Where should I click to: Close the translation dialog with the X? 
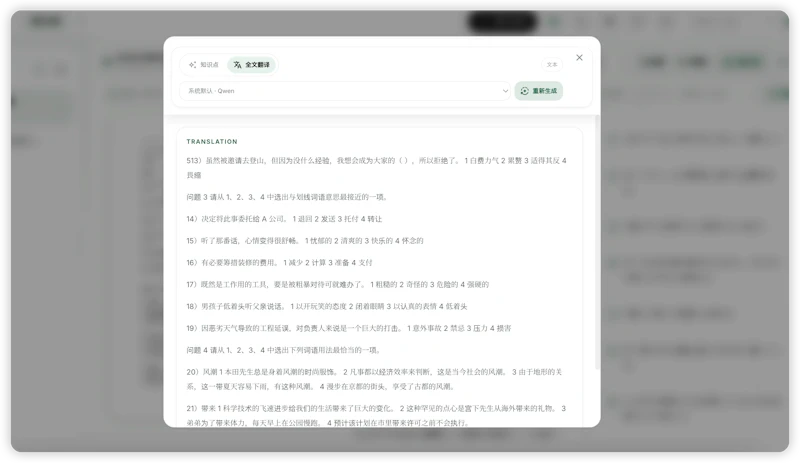click(x=579, y=58)
